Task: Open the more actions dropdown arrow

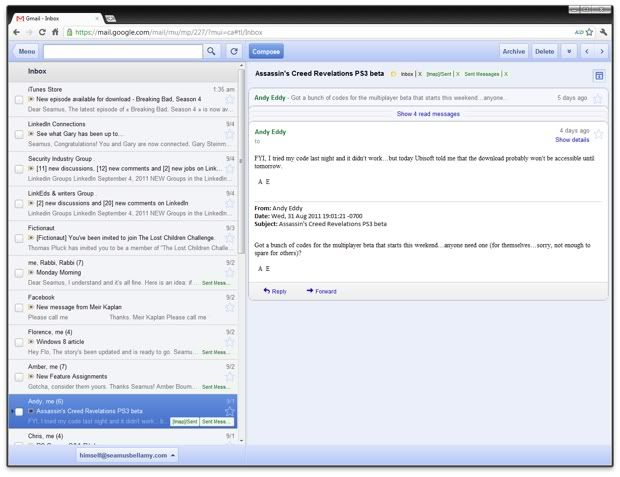Action: click(x=569, y=51)
